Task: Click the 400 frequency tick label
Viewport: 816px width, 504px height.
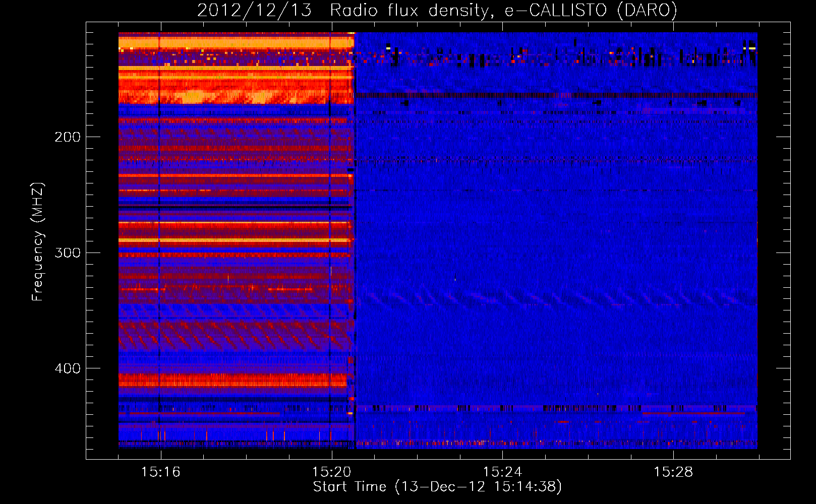Action: coord(68,368)
